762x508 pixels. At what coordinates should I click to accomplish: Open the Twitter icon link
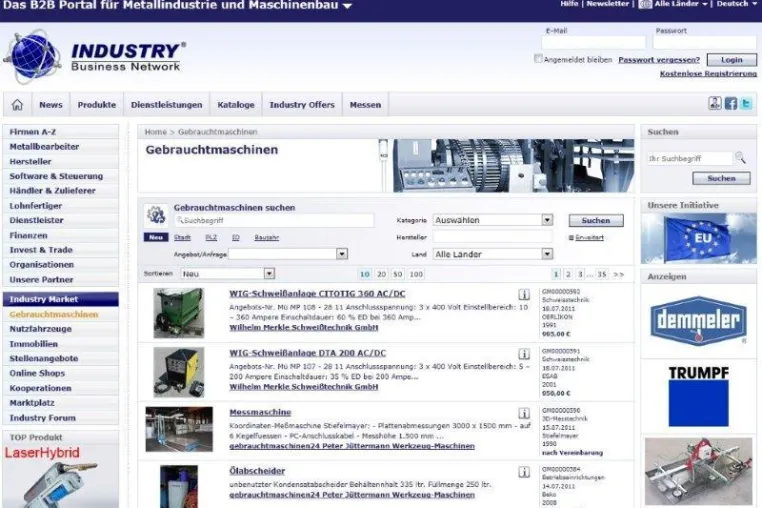(746, 103)
